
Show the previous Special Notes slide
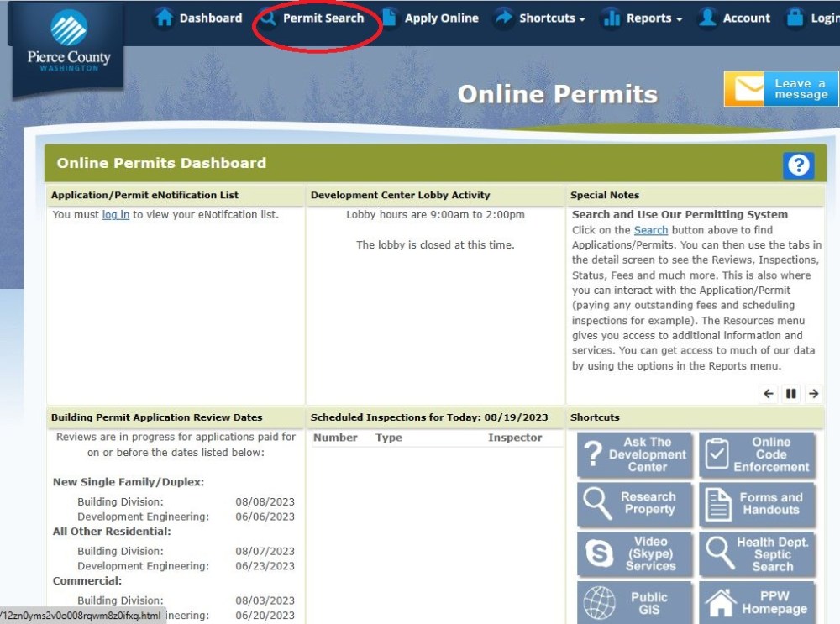[769, 393]
